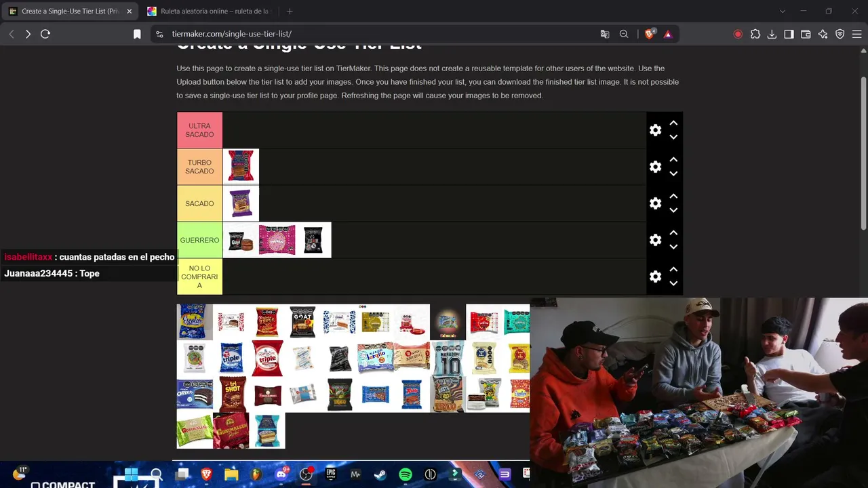Screen dimensions: 868x488
Task: Open the tab search dropdown arrow
Action: tap(783, 12)
